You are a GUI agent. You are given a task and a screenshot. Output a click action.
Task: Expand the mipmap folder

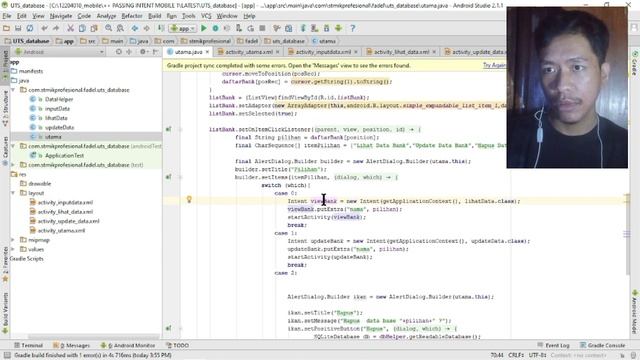tap(13, 240)
